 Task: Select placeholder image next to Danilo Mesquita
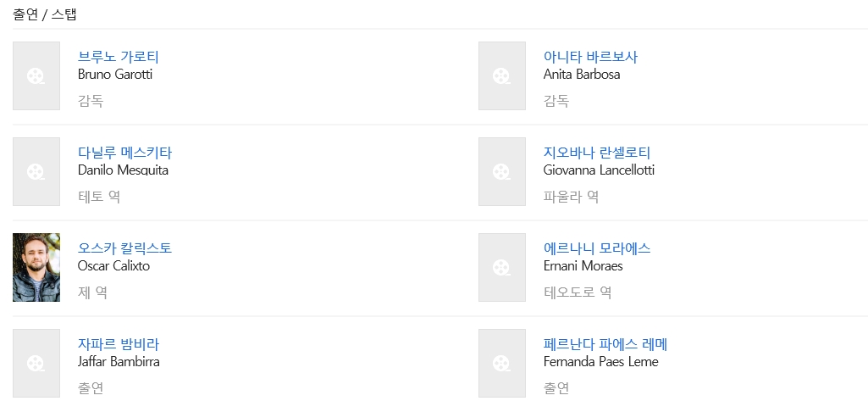(x=36, y=172)
